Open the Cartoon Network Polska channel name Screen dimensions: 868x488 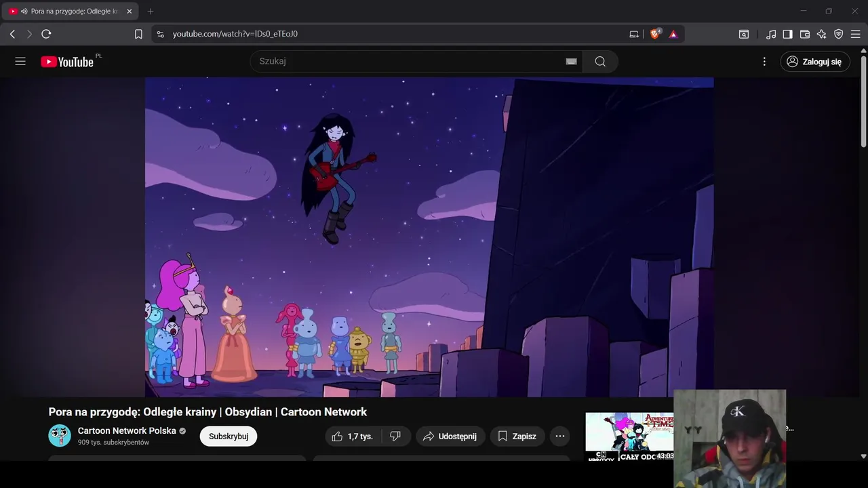pos(127,431)
